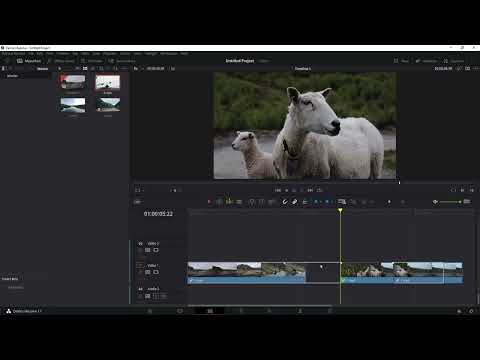The image size is (480, 360).
Task: Switch to the Color page
Action: 269,311
